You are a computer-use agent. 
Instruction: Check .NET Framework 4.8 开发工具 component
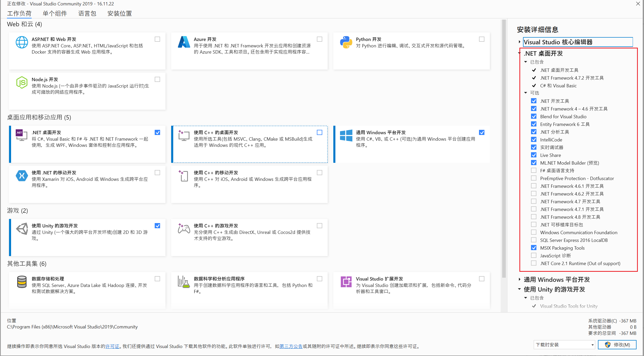(x=534, y=217)
